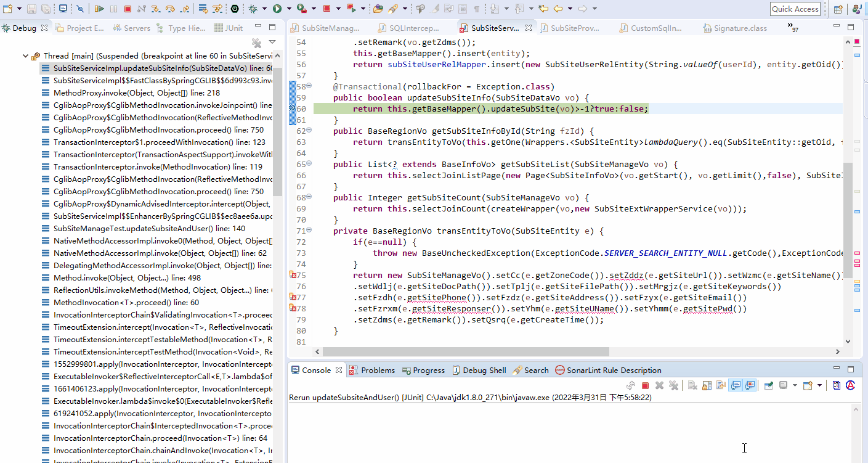The height and width of the screenshot is (463, 868).
Task: Click the Remove All Terminated Launches icon in Debug view
Action: 257,43
